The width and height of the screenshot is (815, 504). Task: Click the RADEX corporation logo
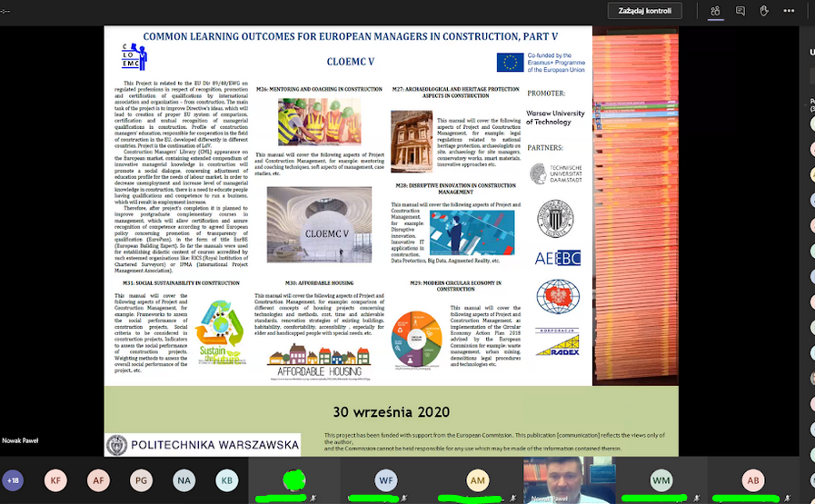(x=557, y=341)
